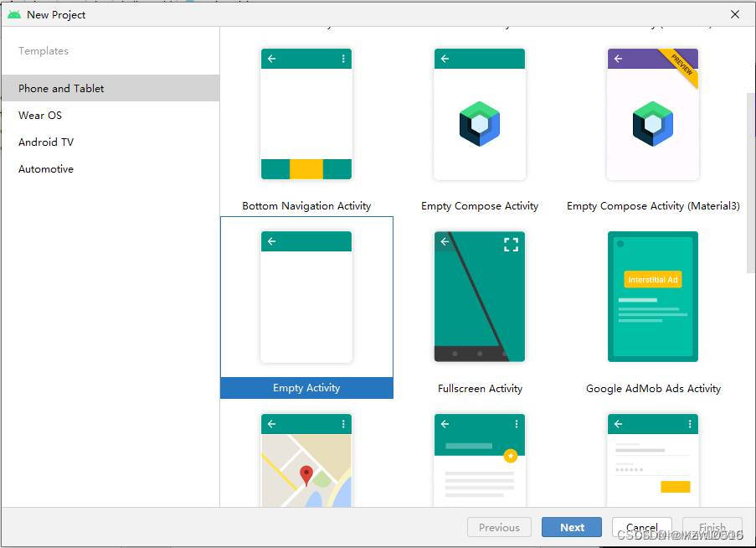Screen dimensions: 756x548
Task: Choose Empty Compose Activity (Material3) preview thumbnail
Action: 653,114
